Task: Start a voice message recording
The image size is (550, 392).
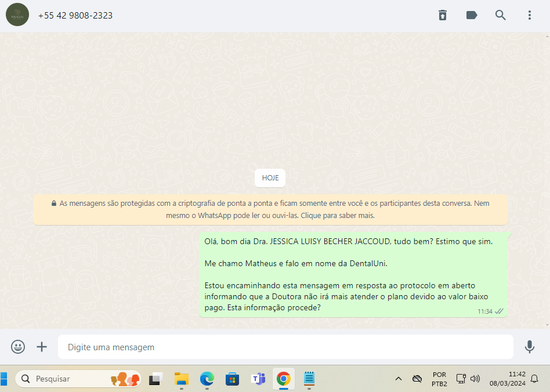Action: pyautogui.click(x=530, y=347)
